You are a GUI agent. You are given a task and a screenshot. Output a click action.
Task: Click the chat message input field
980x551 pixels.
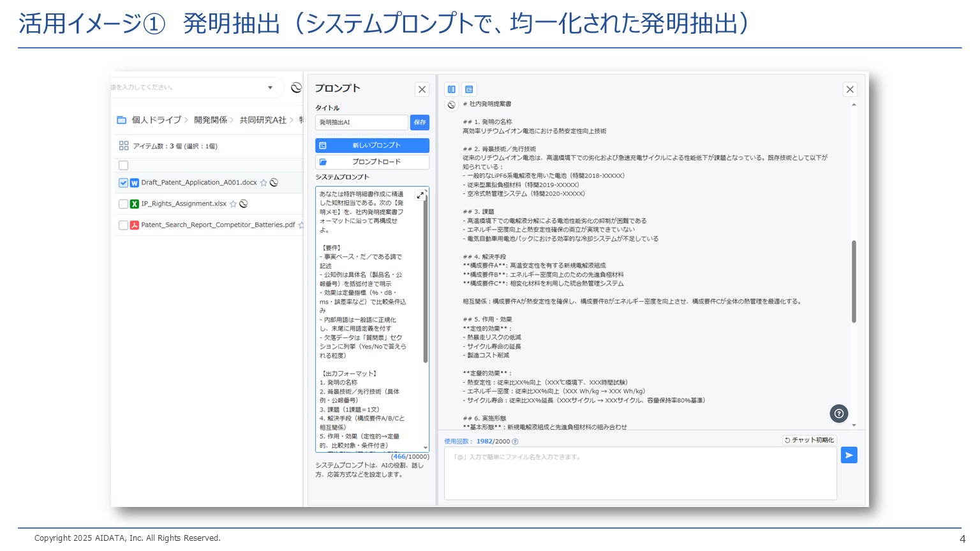point(640,473)
